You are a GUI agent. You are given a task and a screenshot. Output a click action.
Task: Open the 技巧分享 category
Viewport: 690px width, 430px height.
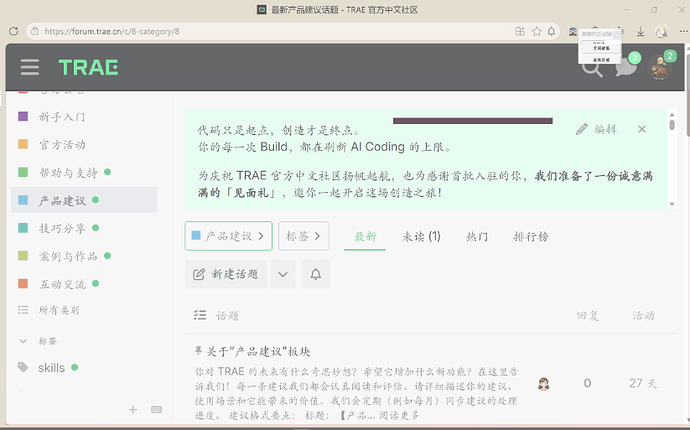click(x=62, y=228)
